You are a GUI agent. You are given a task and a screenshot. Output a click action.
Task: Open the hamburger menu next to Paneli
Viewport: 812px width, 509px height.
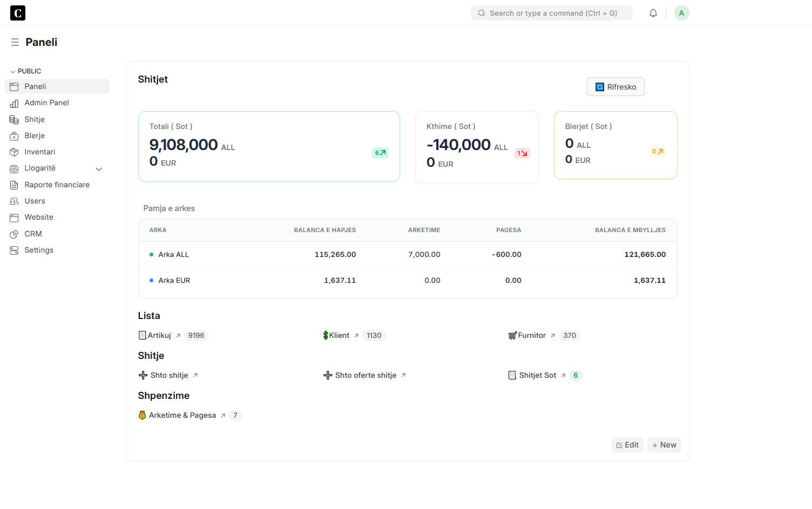click(x=15, y=42)
